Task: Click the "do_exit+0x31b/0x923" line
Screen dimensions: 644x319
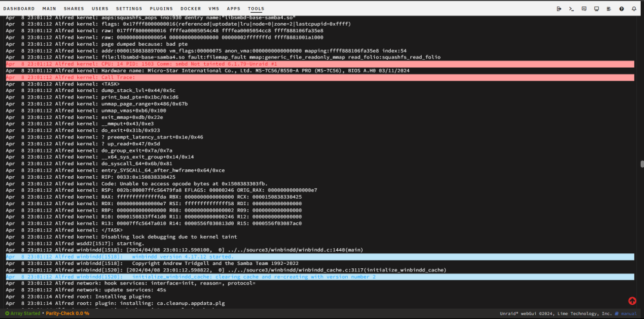Action: (83, 131)
